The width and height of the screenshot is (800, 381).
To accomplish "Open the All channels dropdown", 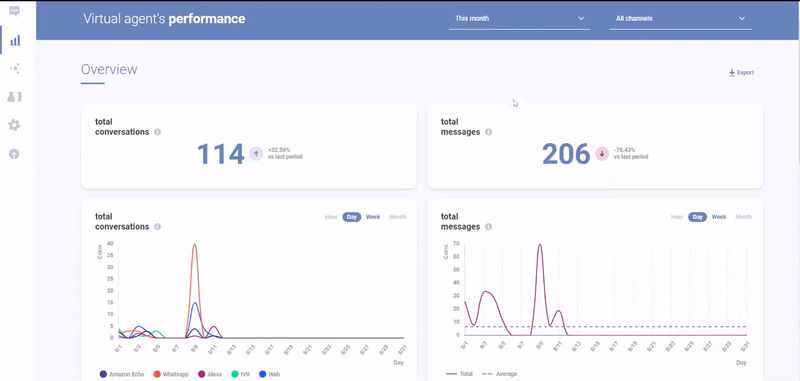I will coord(680,19).
